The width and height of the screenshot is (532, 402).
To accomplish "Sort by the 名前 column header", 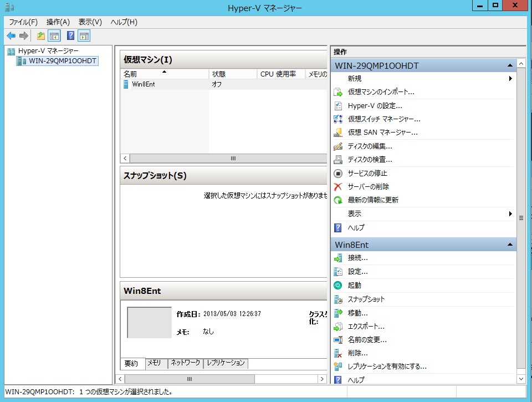I will (165, 74).
